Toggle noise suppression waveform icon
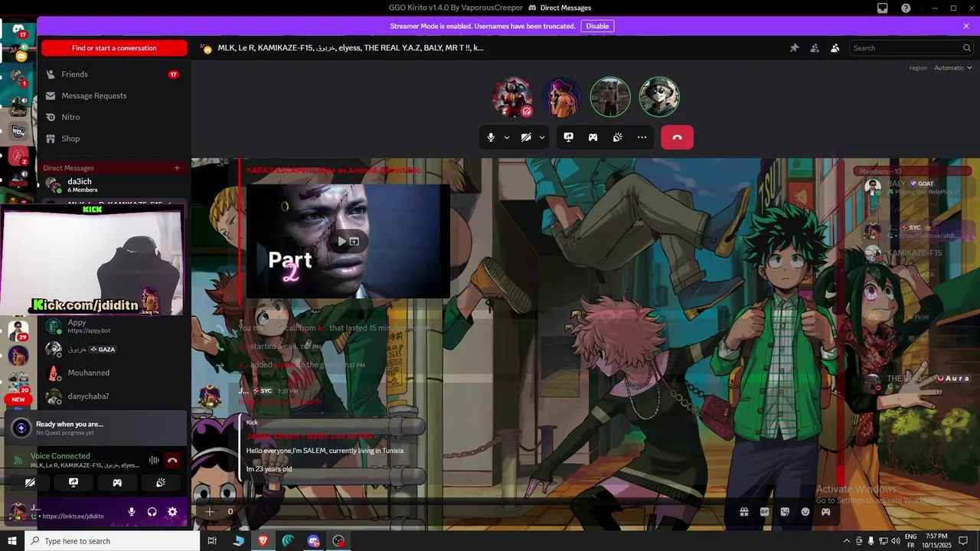This screenshot has height=551, width=980. pyautogui.click(x=154, y=460)
